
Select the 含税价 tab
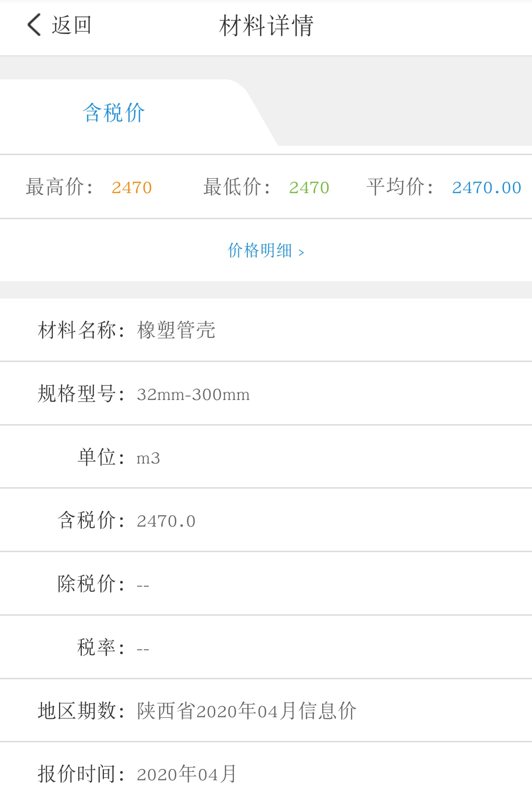coord(114,113)
